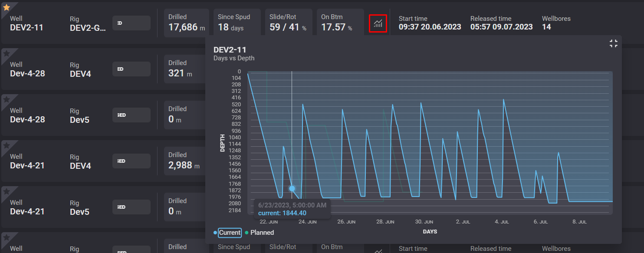Select the DEV2-11 status badge
This screenshot has width=644, height=253.
coord(131,23)
